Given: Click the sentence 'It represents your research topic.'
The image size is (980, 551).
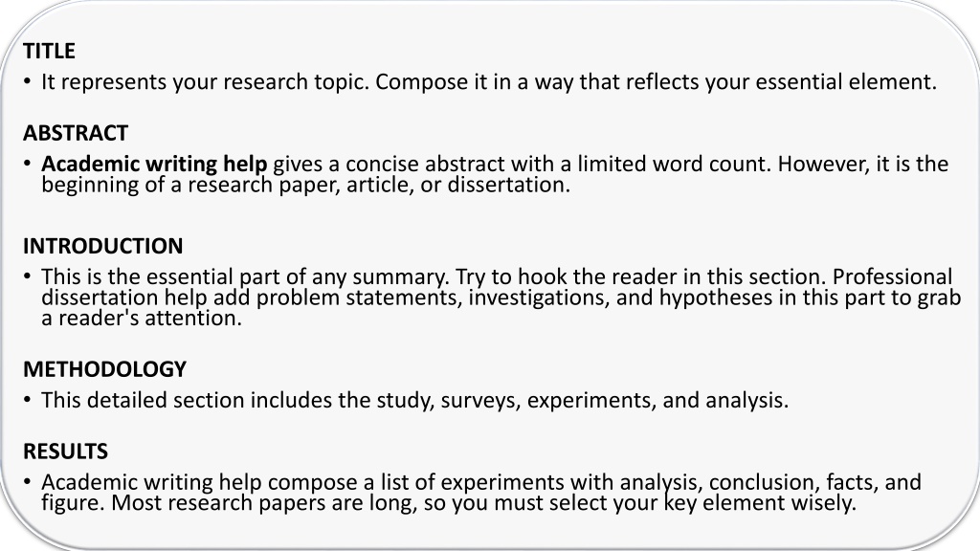Looking at the screenshot, I should pyautogui.click(x=205, y=82).
